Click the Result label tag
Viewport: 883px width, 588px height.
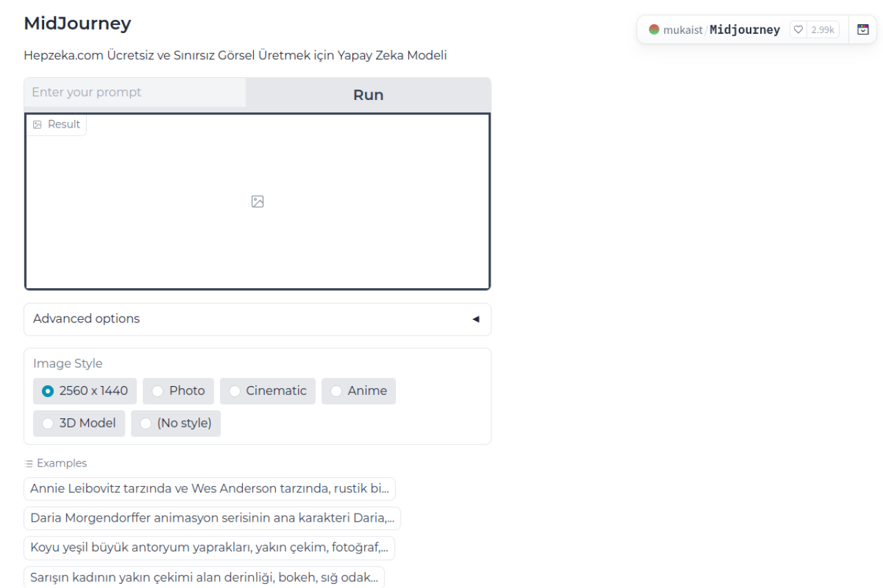pos(57,125)
